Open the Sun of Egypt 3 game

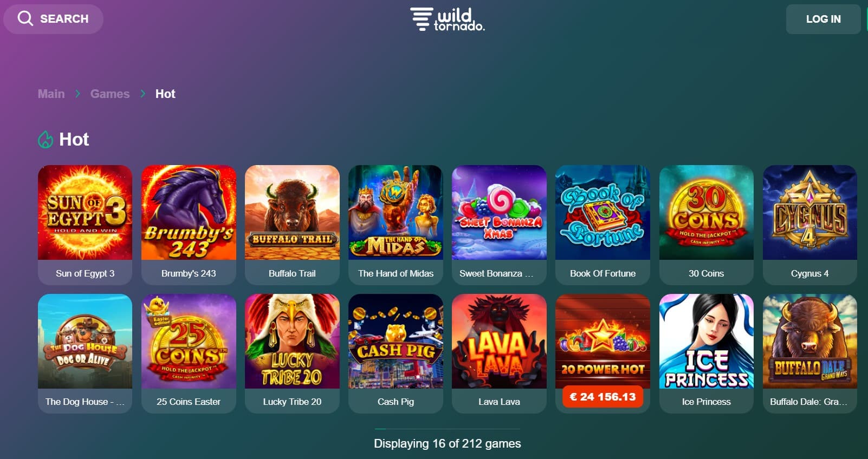point(85,225)
